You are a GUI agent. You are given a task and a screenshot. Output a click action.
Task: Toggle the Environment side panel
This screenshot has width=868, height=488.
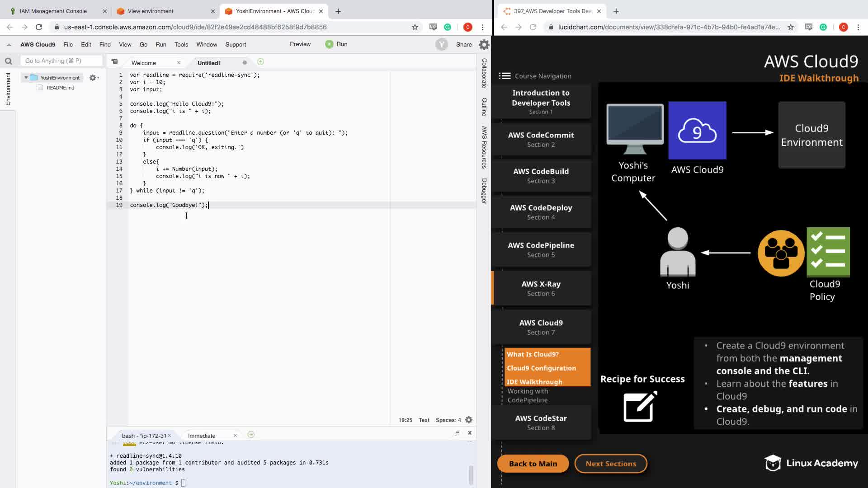[8, 89]
